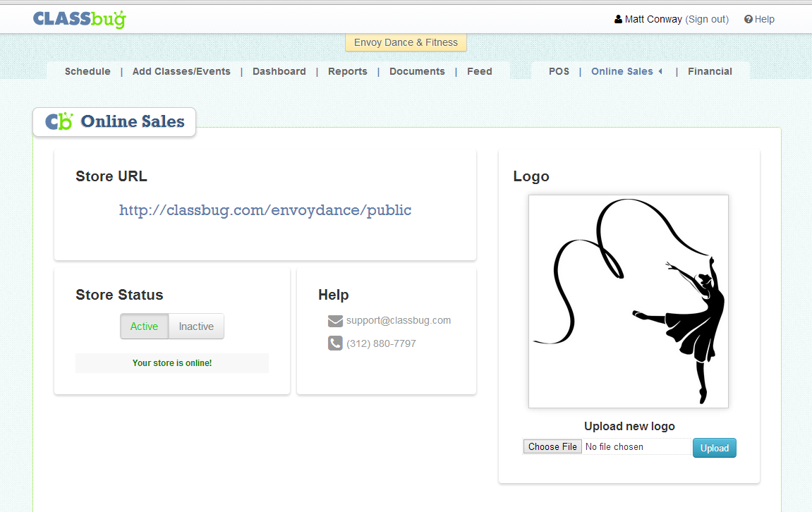The width and height of the screenshot is (812, 512).
Task: Click the Sign out link
Action: click(x=707, y=20)
